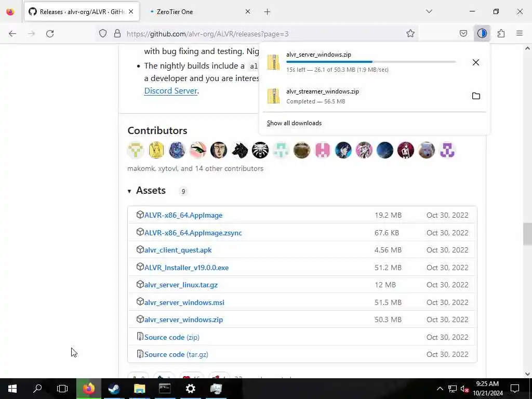532x399 pixels.
Task: Download ALVR-x86_64.AppImage.zsync
Action: 193,233
